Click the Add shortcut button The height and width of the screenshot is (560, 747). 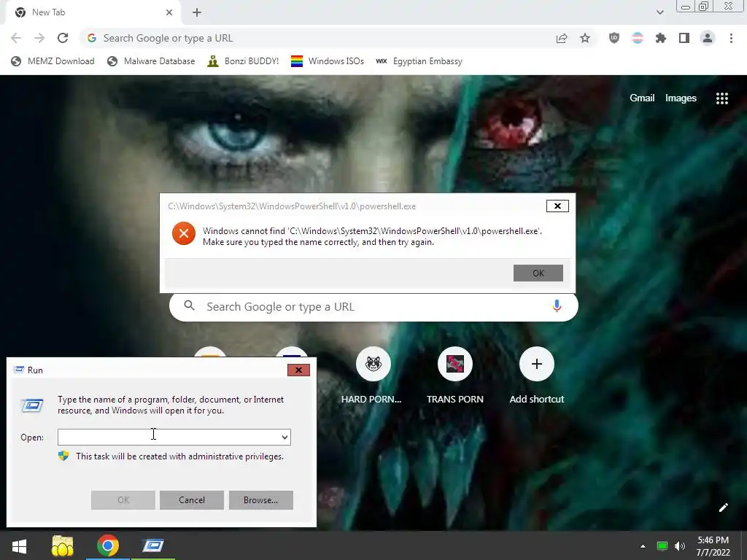tap(536, 376)
